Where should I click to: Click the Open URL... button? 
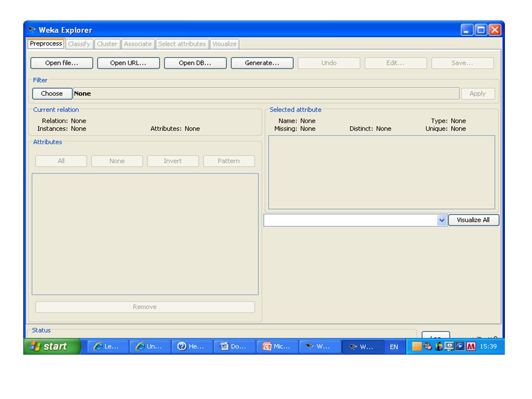tap(128, 63)
